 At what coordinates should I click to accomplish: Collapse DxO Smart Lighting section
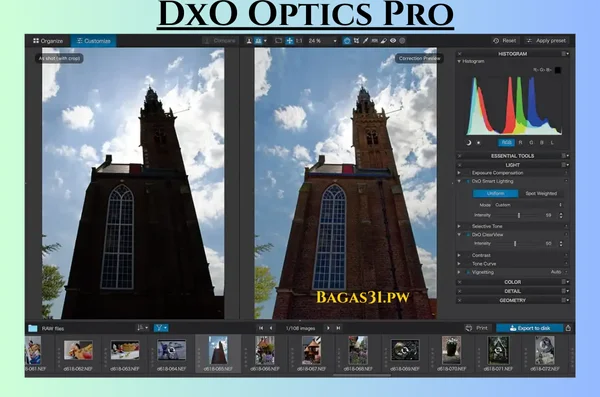point(459,181)
